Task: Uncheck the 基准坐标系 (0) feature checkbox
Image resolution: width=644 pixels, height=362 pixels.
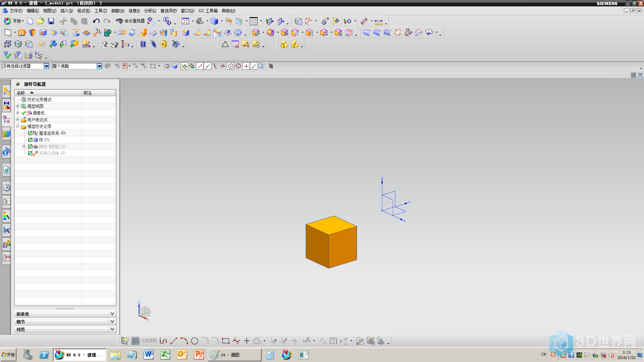Action: 30,133
